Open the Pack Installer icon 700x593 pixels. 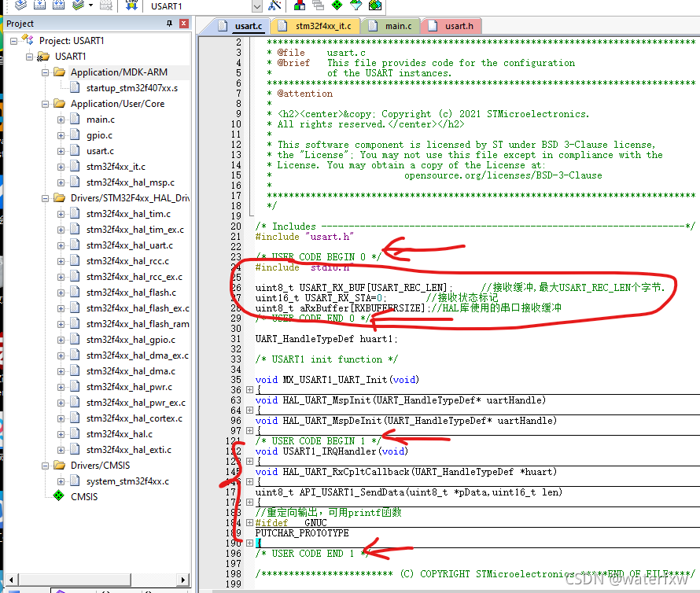(375, 6)
